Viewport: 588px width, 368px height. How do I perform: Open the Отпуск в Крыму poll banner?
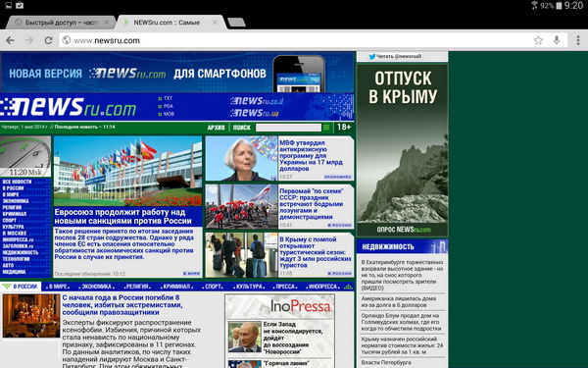tap(403, 150)
